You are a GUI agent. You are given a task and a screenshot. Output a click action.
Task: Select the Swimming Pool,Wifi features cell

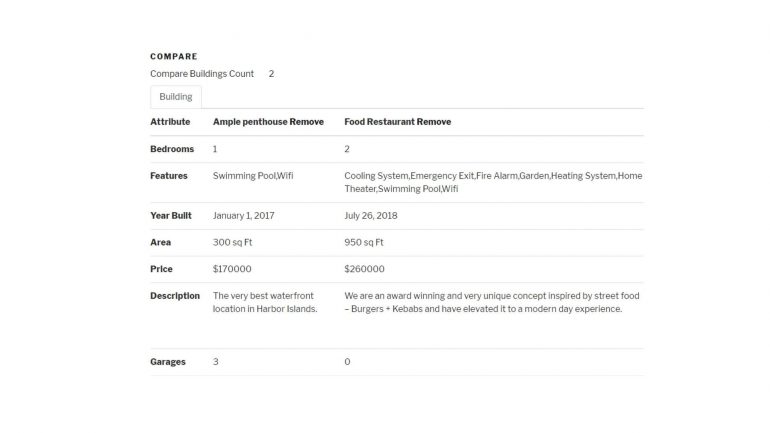pos(253,176)
